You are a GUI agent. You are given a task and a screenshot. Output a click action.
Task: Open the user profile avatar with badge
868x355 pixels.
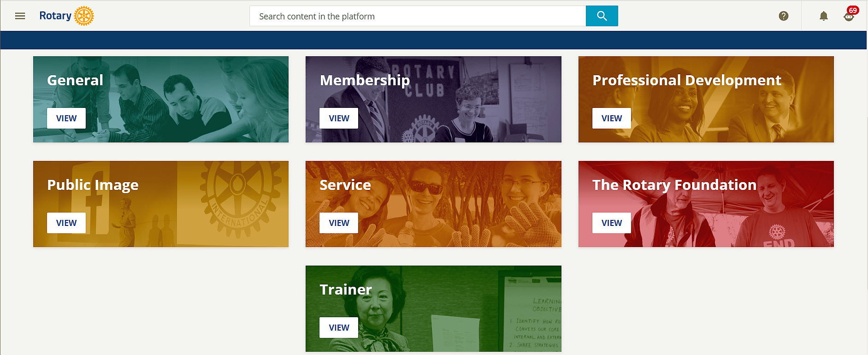pos(849,16)
